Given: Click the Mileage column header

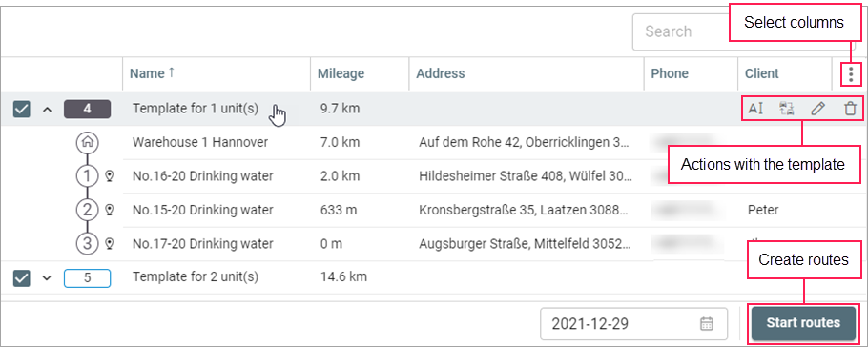Looking at the screenshot, I should click(341, 73).
